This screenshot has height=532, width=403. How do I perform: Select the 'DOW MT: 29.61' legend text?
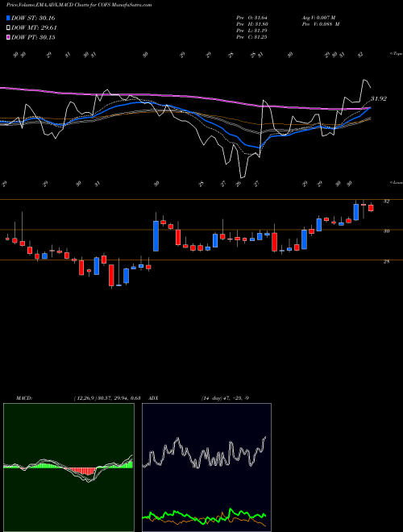tap(34, 28)
